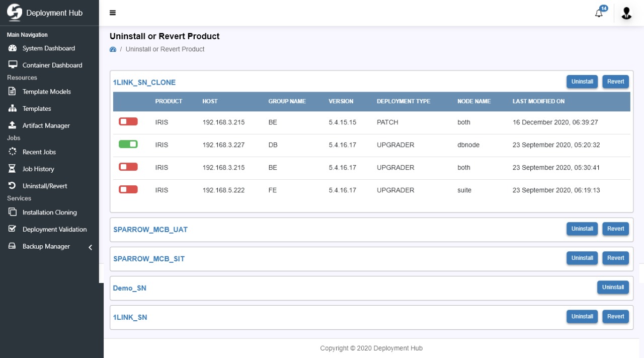The height and width of the screenshot is (358, 644).
Task: Open Artifact Manager menu item
Action: [46, 125]
